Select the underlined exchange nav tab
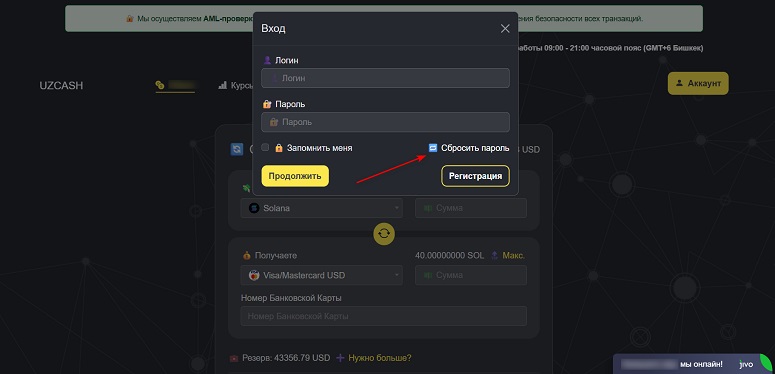The width and height of the screenshot is (775, 374). pos(175,85)
